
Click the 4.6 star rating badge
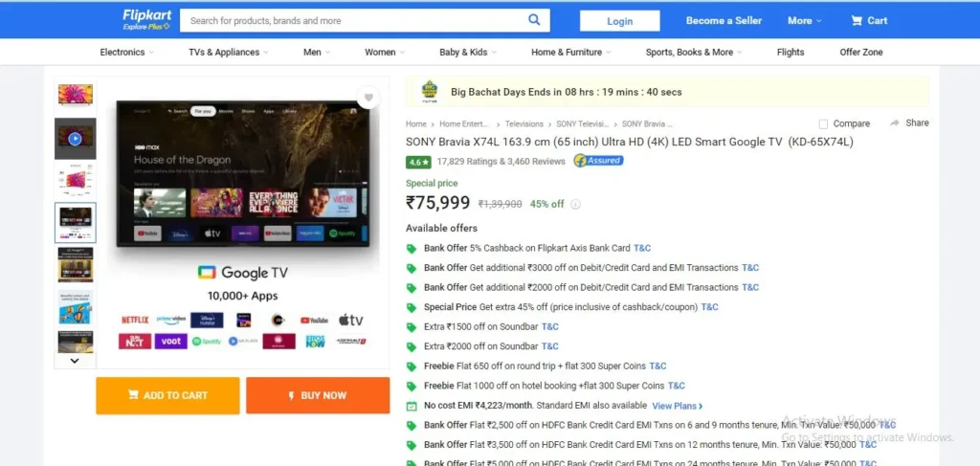coord(418,162)
